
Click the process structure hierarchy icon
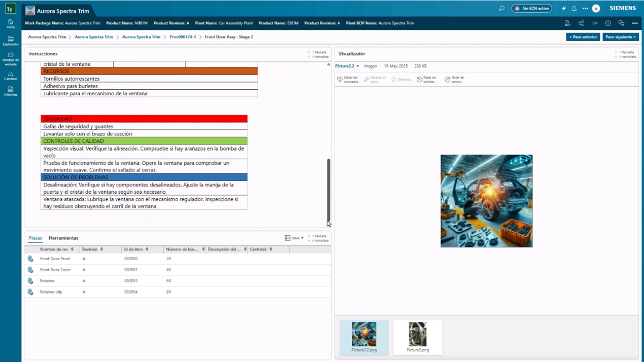[581, 23]
